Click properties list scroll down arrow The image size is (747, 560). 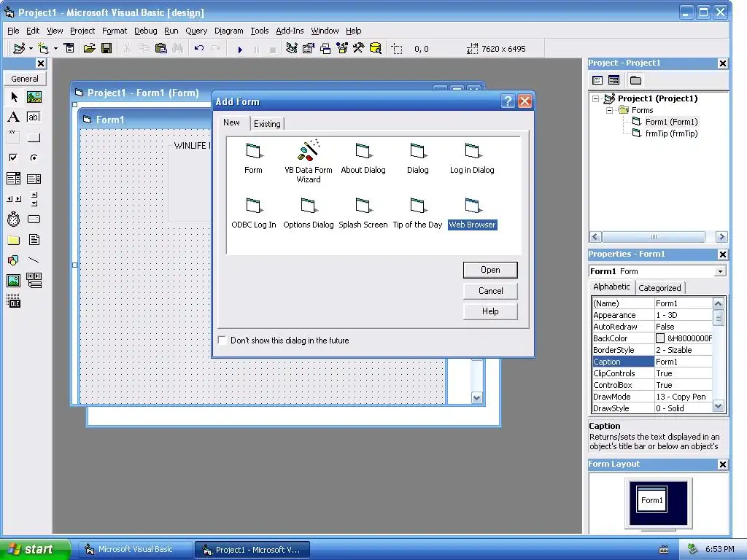(719, 406)
